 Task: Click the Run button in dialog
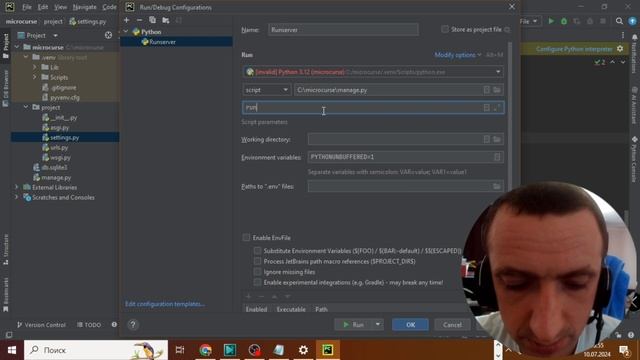click(x=353, y=324)
